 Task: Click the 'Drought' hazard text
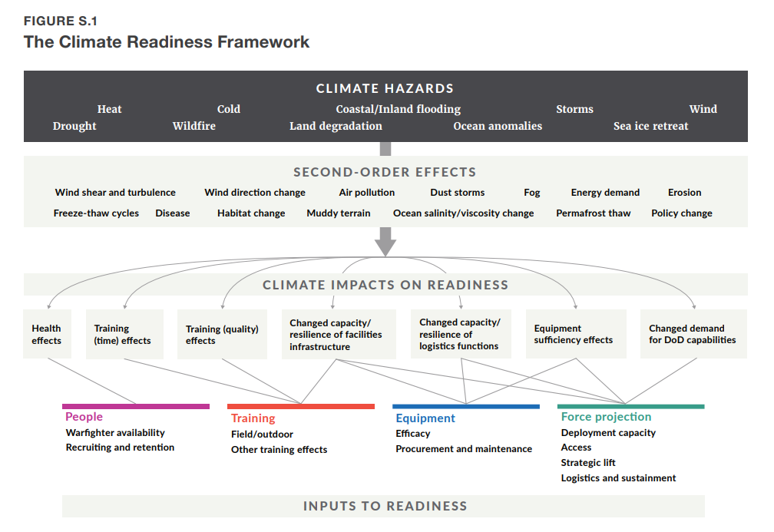[x=74, y=126]
